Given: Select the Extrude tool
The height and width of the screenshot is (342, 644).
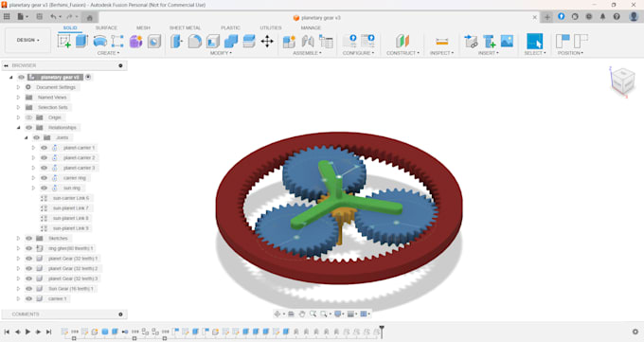Looking at the screenshot, I should 81,41.
